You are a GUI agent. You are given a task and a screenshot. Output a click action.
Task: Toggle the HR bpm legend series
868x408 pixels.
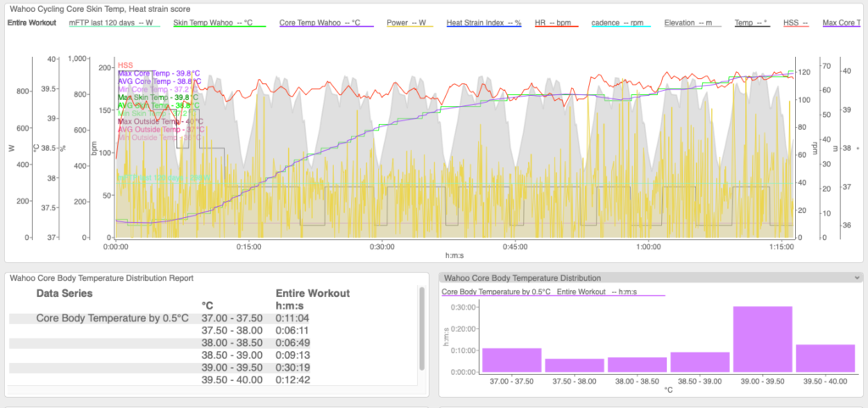556,23
